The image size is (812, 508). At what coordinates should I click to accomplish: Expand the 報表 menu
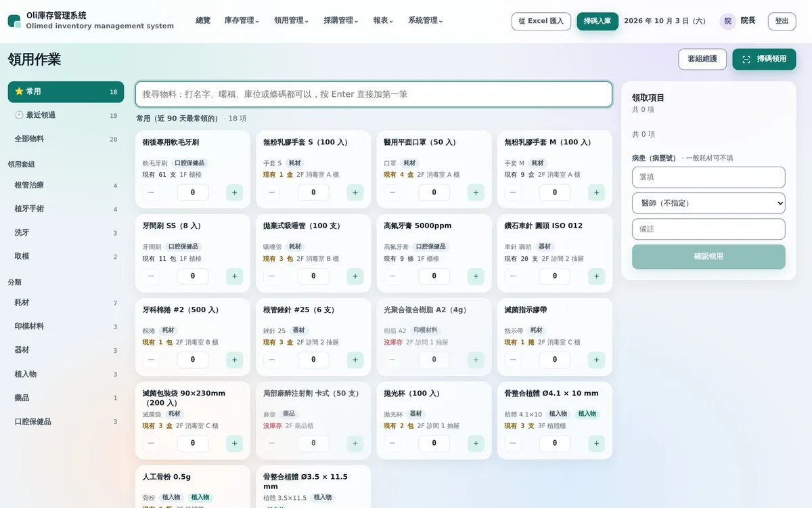point(384,21)
